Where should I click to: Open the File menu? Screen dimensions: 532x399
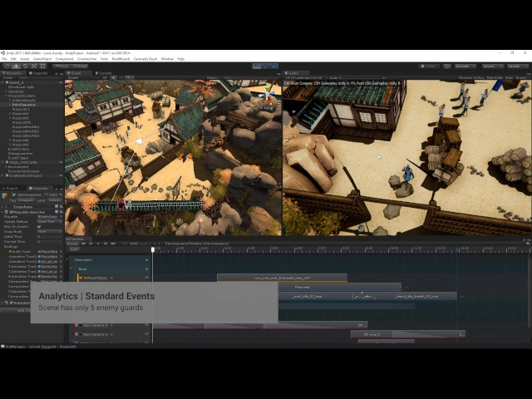pos(4,59)
